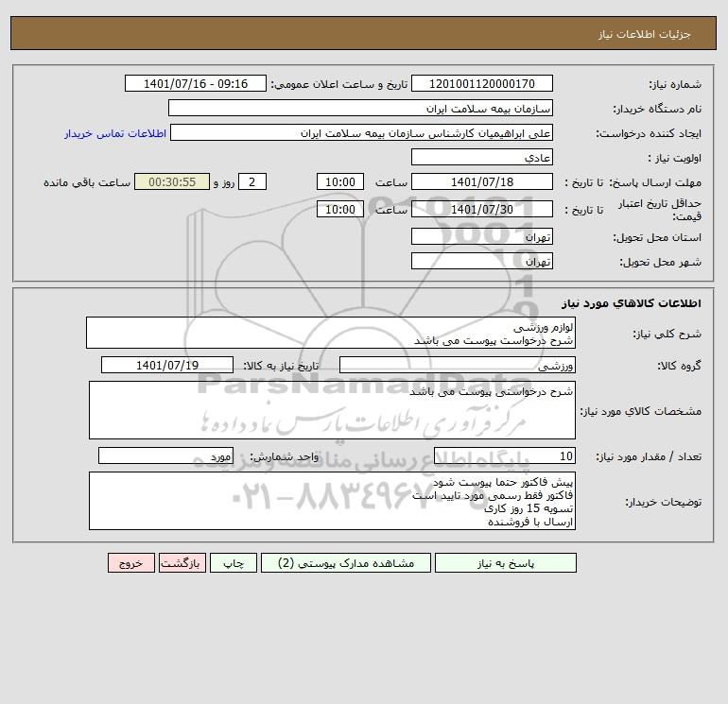Open مشاهده مدارک پیوستی (2) attachments
Screen dimensions: 728x704
click(x=346, y=563)
